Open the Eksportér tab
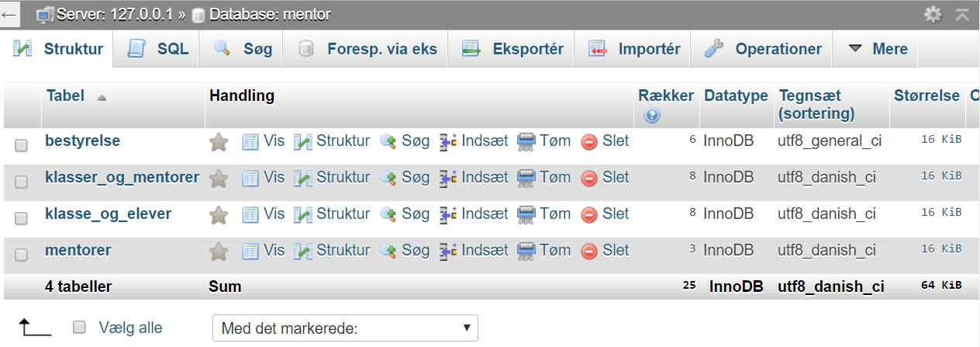980x347 pixels. point(513,49)
